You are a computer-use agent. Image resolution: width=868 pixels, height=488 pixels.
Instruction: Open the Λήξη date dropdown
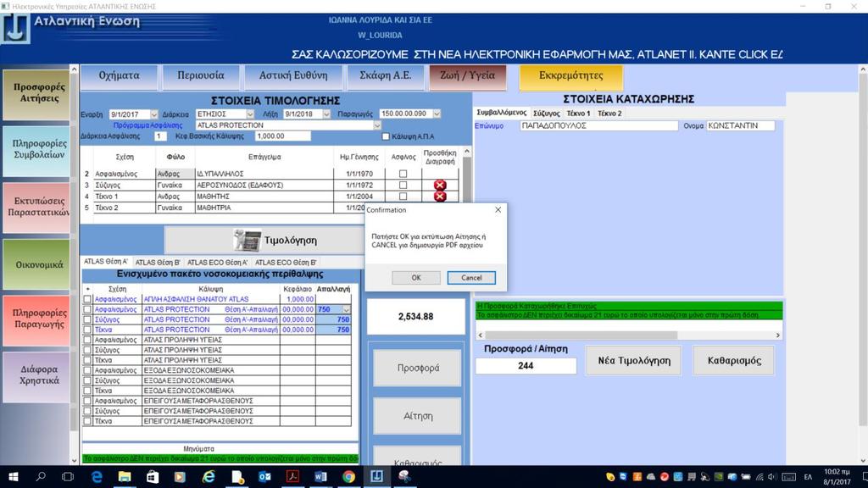pyautogui.click(x=326, y=114)
